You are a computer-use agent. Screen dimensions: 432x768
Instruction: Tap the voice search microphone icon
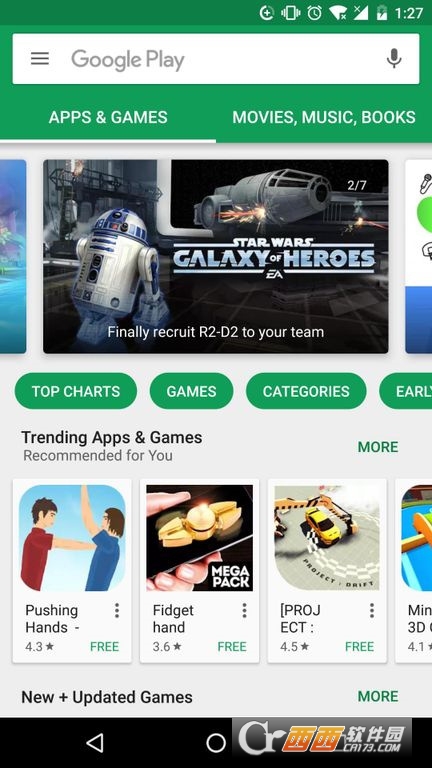(x=394, y=59)
